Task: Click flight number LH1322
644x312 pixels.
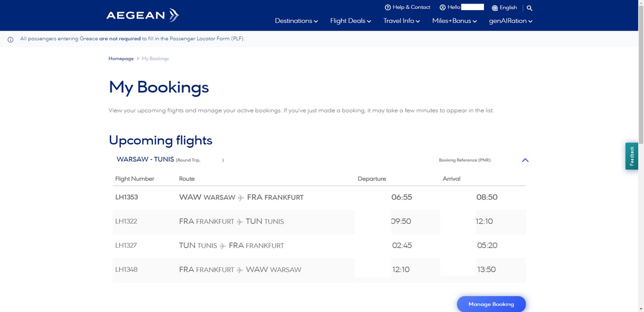Action: pos(126,222)
